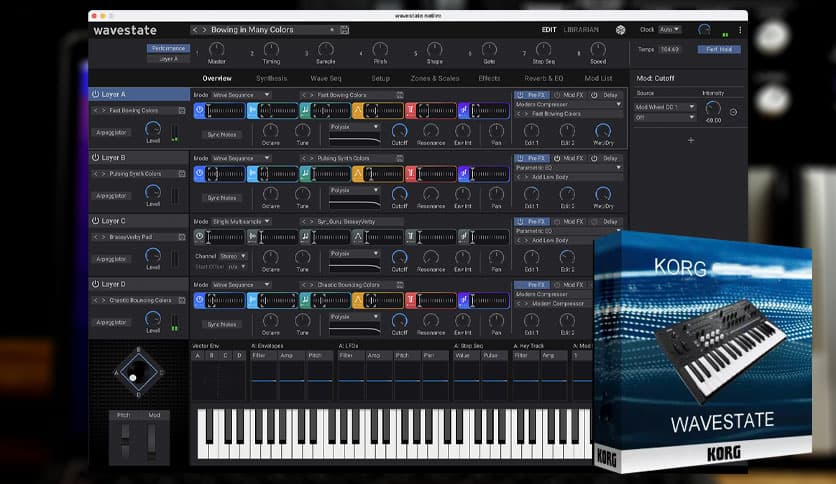The image size is (836, 484).
Task: Open the Clock Auto dropdown
Action: point(669,30)
